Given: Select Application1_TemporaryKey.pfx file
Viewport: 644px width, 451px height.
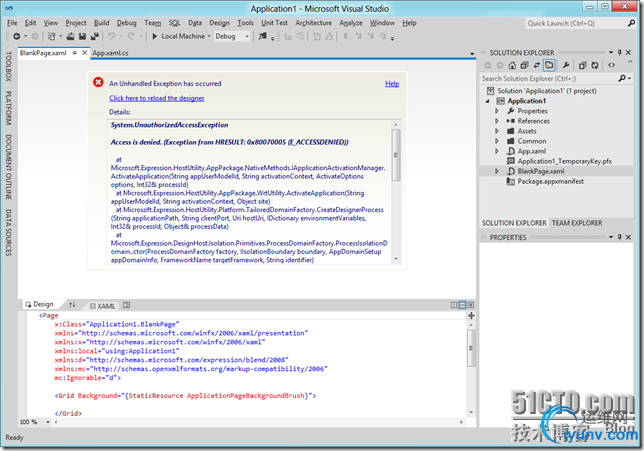Looking at the screenshot, I should point(564,161).
